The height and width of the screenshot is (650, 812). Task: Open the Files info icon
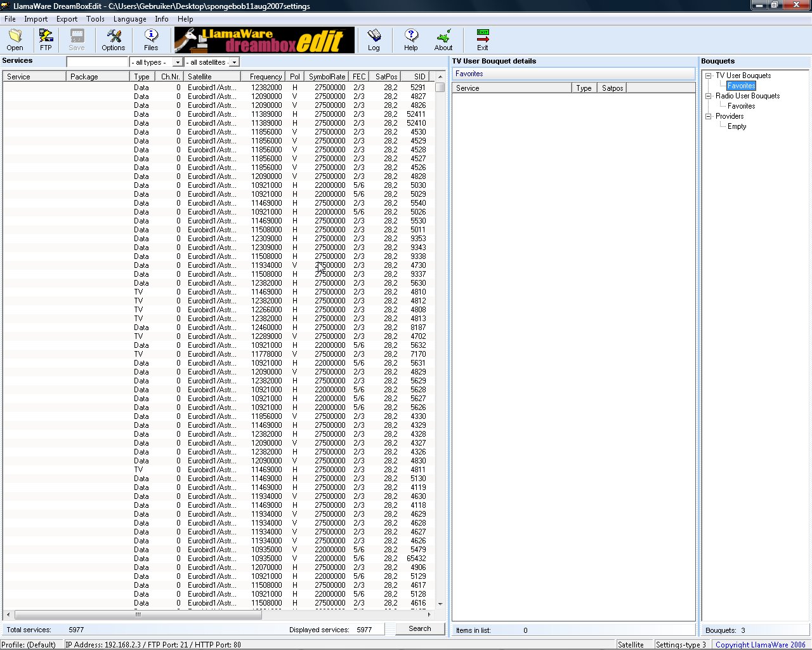[x=151, y=39]
